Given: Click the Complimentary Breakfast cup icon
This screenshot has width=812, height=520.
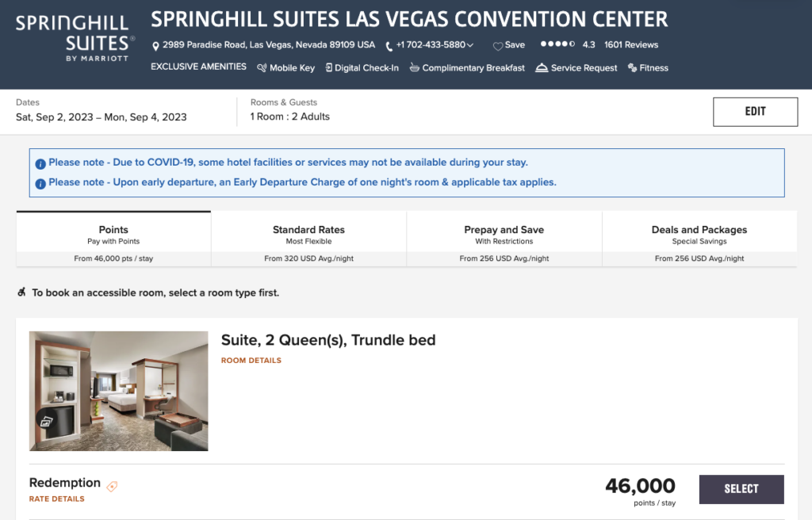Looking at the screenshot, I should pos(414,68).
